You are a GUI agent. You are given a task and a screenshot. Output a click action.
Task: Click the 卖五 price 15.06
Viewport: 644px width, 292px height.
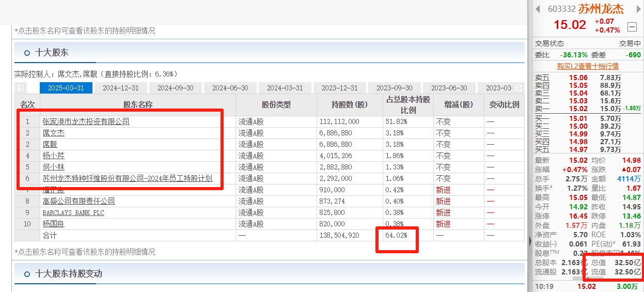pyautogui.click(x=578, y=78)
